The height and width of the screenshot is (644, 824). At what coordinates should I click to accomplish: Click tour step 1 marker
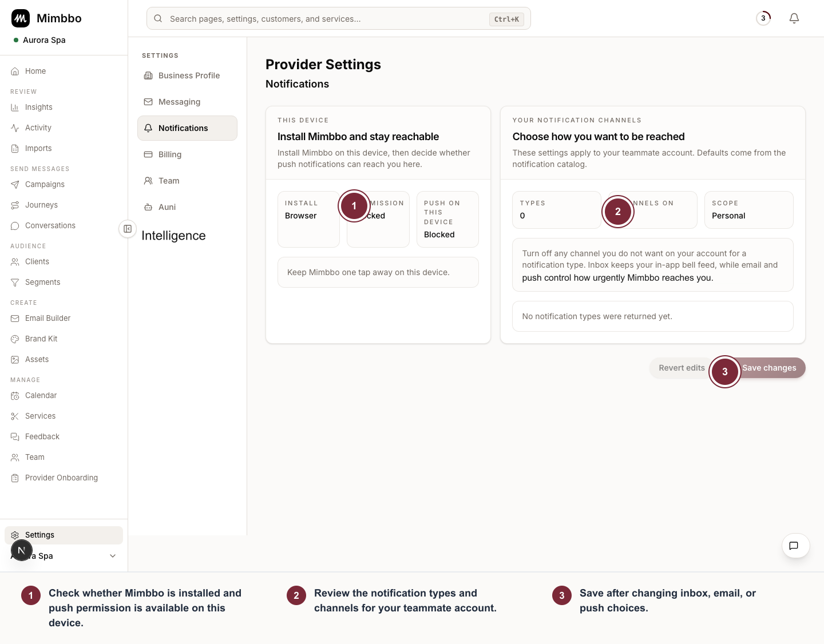(x=354, y=206)
